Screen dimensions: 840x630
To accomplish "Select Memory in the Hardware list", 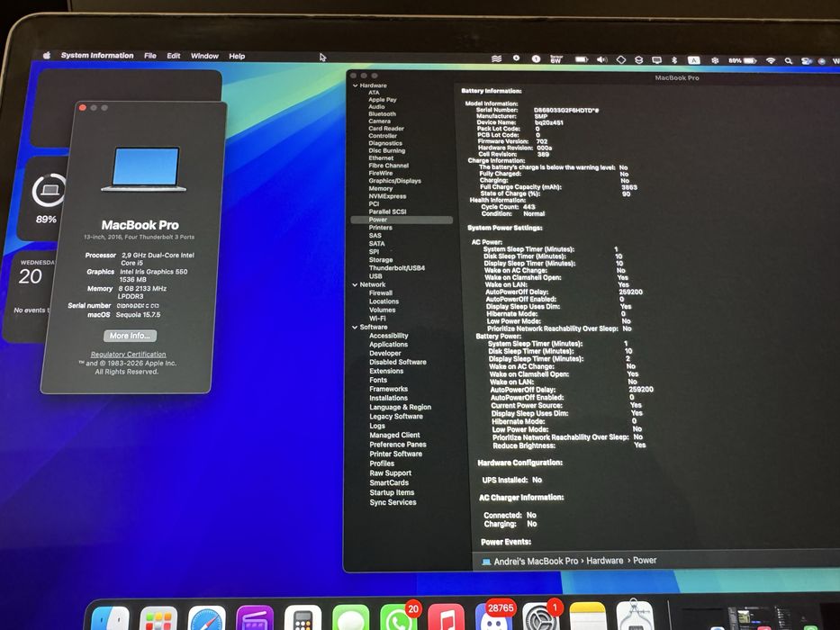I will click(x=381, y=189).
